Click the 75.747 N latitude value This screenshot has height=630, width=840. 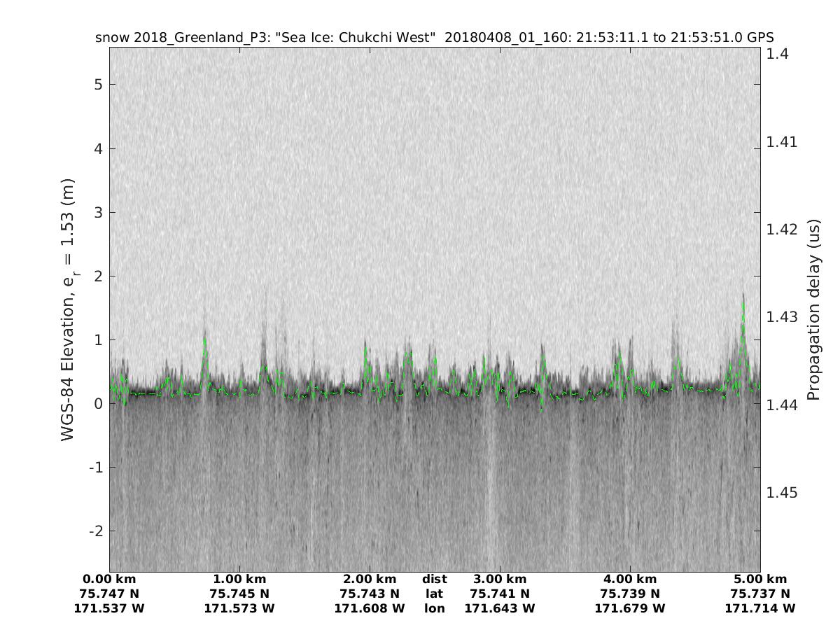109,594
